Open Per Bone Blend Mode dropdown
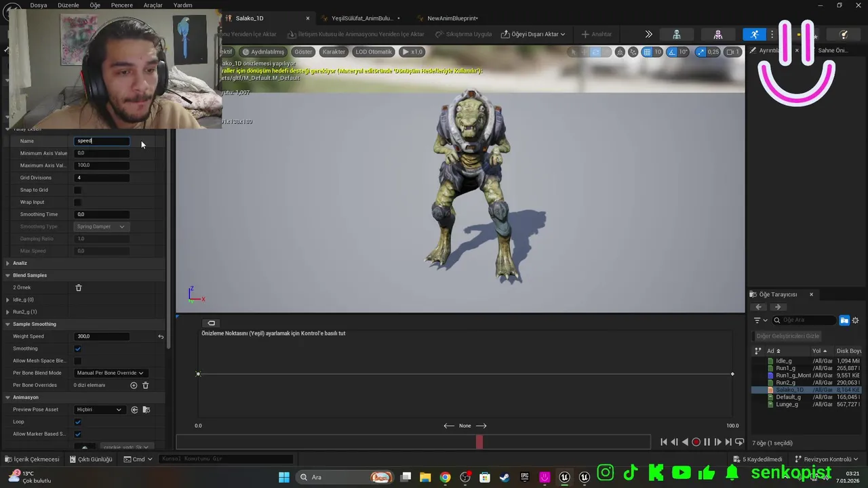Screen dimensions: 868x488 [x=110, y=373]
